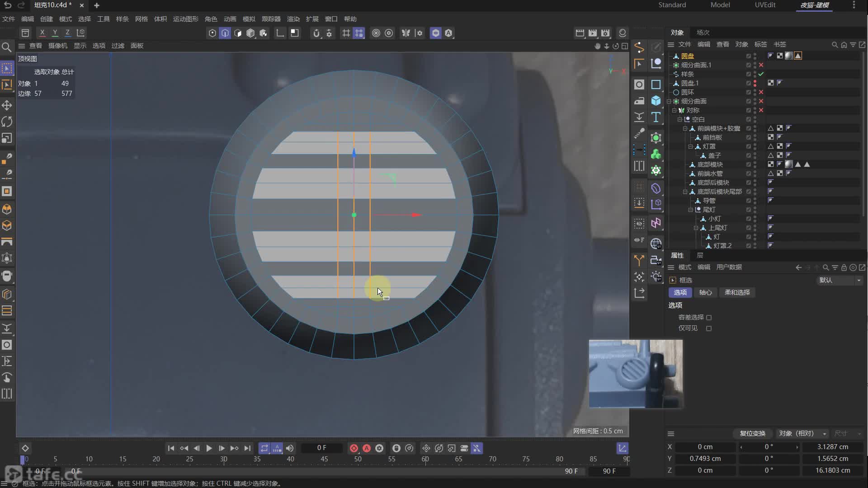868x488 pixels.
Task: Lock the Y axis toggle
Action: 55,33
